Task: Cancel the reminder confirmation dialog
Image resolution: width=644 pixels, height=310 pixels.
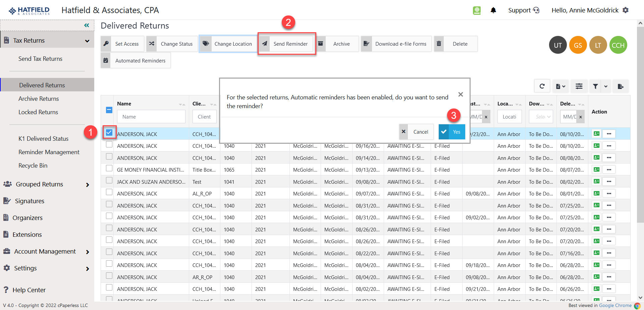Action: (416, 132)
